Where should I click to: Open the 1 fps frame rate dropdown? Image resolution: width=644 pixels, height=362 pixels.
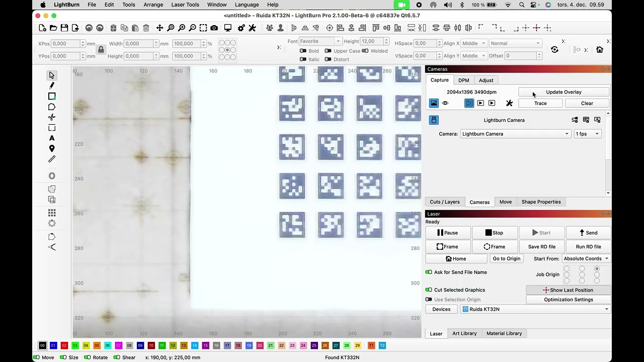(x=588, y=134)
